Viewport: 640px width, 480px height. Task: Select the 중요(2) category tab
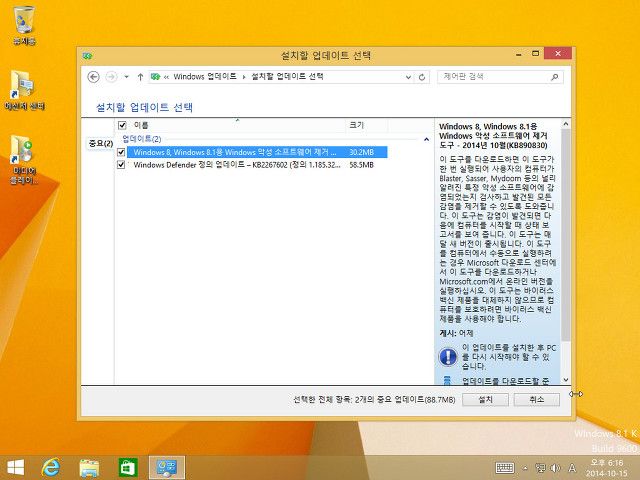[x=100, y=143]
